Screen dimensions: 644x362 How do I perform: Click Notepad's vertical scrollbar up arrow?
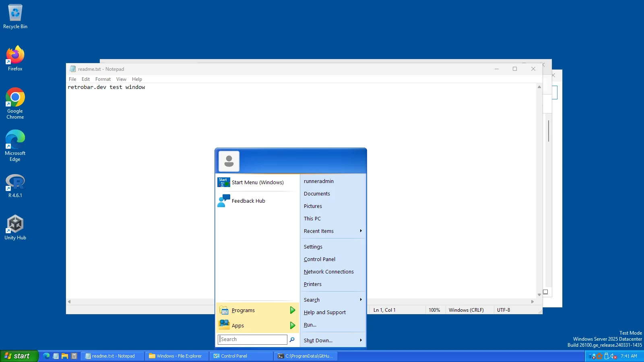tap(539, 87)
